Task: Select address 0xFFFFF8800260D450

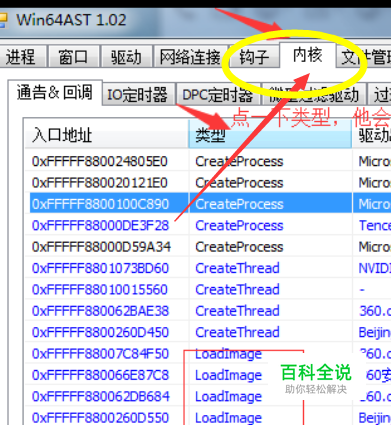Action: [x=100, y=332]
